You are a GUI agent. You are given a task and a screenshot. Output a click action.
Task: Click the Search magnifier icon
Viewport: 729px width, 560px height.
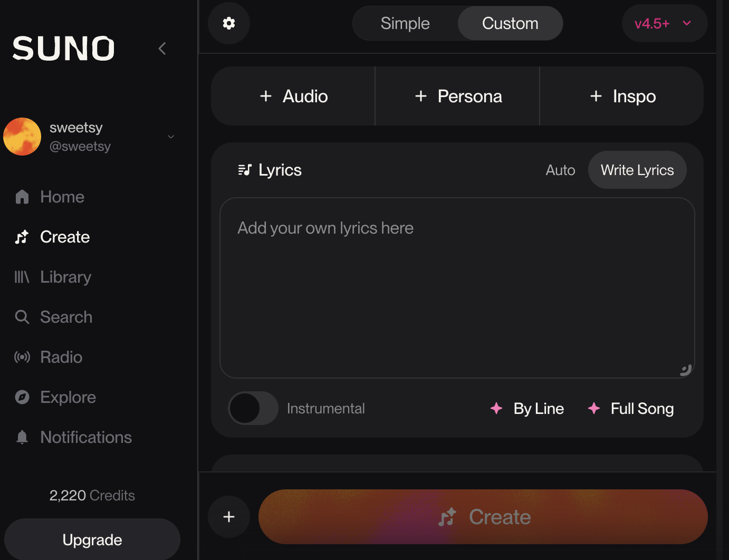point(22,317)
